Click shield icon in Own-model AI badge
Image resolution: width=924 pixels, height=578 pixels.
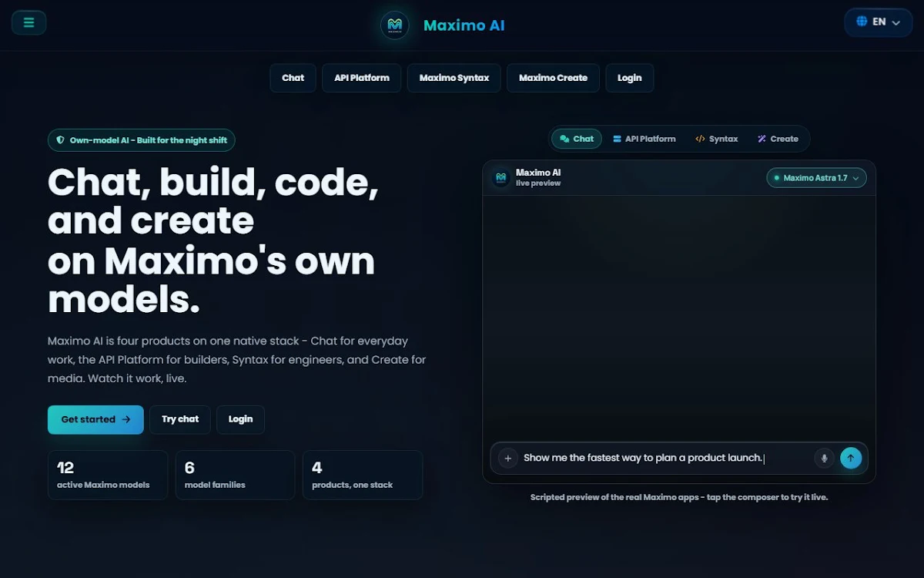click(61, 140)
